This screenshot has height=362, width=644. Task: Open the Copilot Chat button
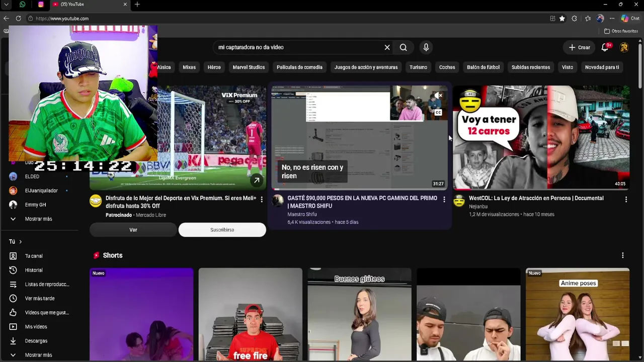coord(630,19)
